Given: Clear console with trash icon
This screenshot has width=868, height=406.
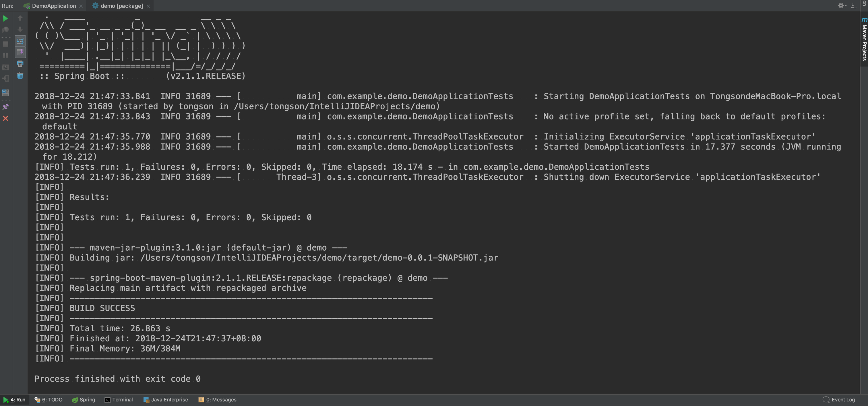Looking at the screenshot, I should [20, 76].
